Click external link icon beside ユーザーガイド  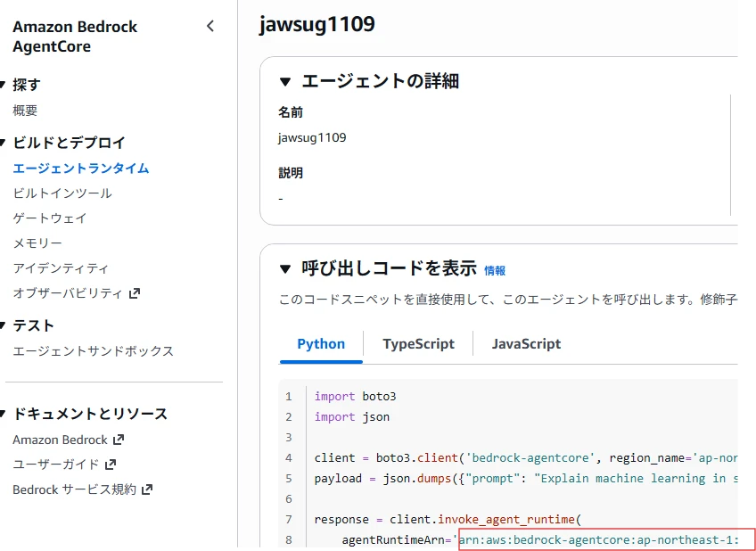111,465
